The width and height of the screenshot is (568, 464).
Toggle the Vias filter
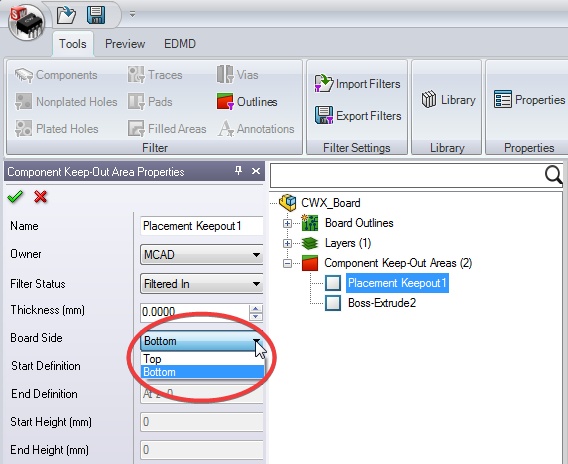coord(238,75)
